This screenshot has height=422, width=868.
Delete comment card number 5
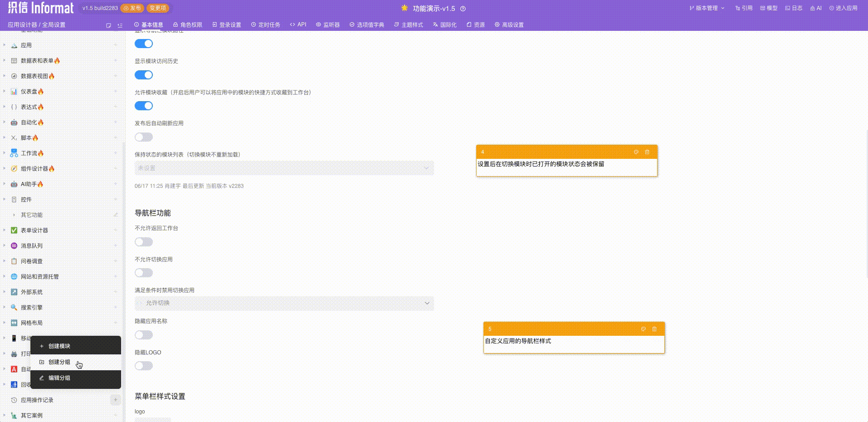654,329
